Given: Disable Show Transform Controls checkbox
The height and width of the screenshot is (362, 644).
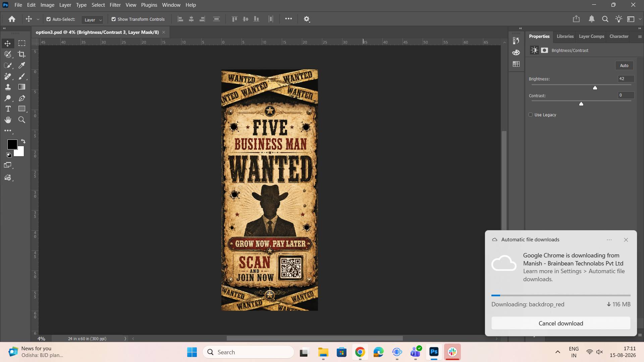Looking at the screenshot, I should 114,19.
